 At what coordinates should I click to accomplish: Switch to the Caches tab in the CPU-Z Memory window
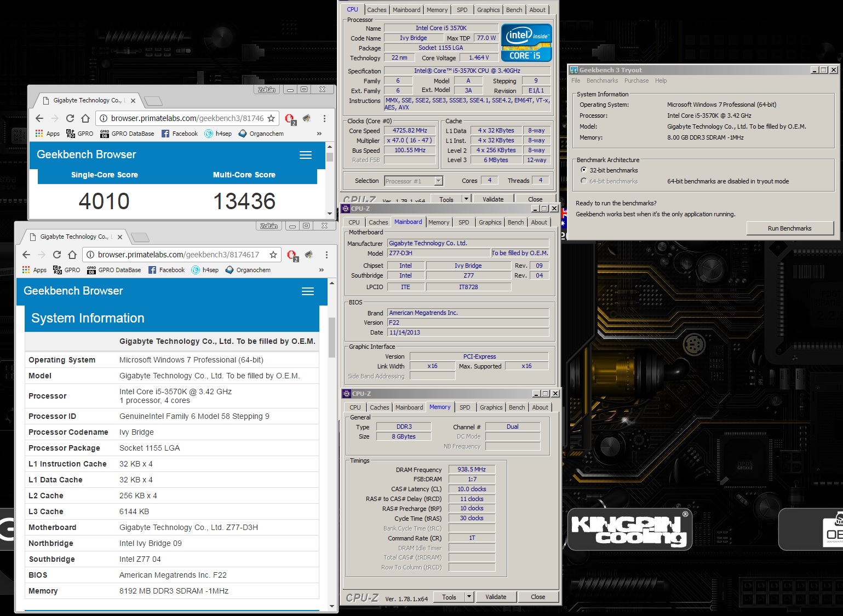379,407
